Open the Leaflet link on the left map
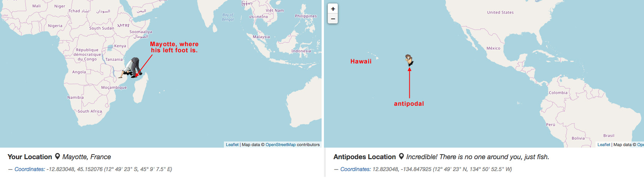This screenshot has height=178, width=644. (x=232, y=145)
